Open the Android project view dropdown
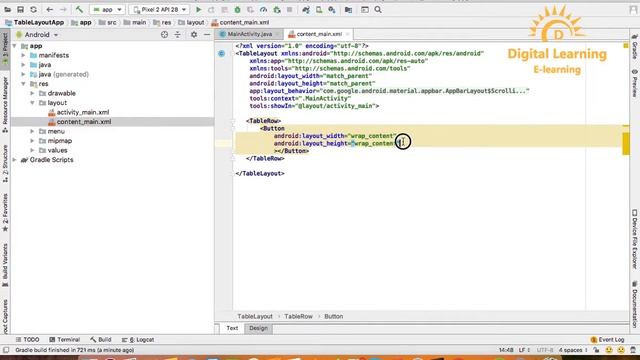640x360 pixels. tap(37, 35)
